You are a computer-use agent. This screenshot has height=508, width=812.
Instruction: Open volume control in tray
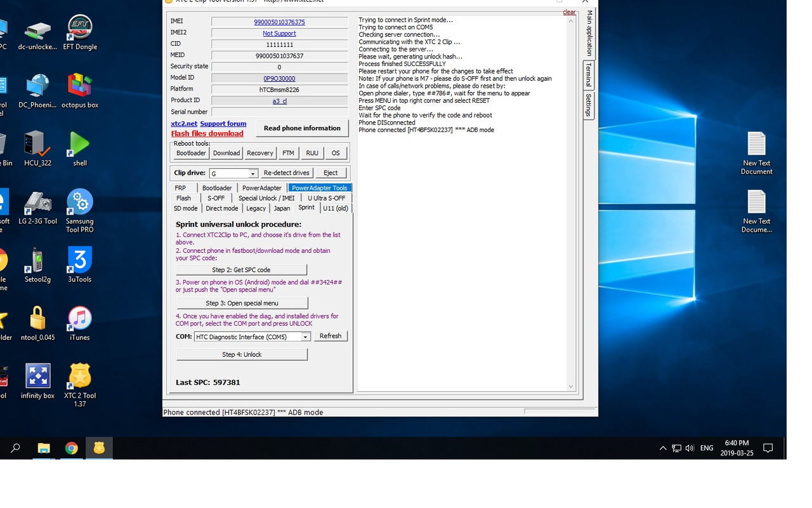pyautogui.click(x=690, y=448)
